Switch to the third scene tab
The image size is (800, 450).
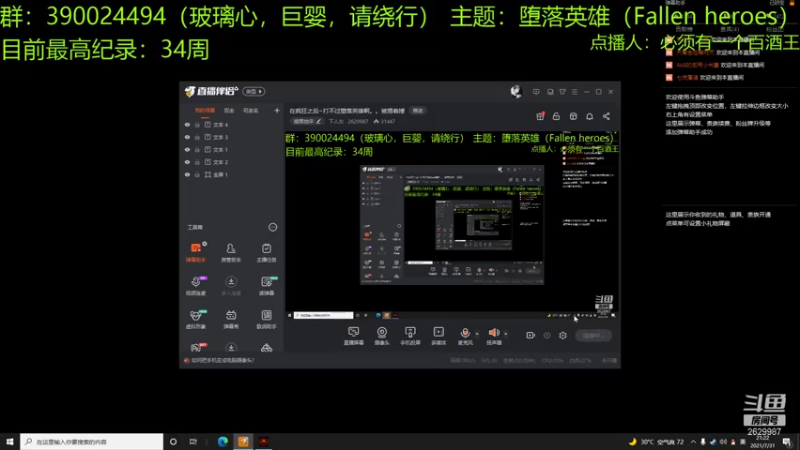[251, 110]
